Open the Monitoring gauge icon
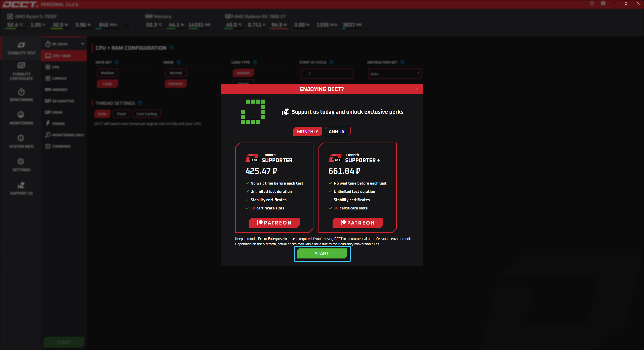Screen dimensions: 644x350 tap(21, 115)
